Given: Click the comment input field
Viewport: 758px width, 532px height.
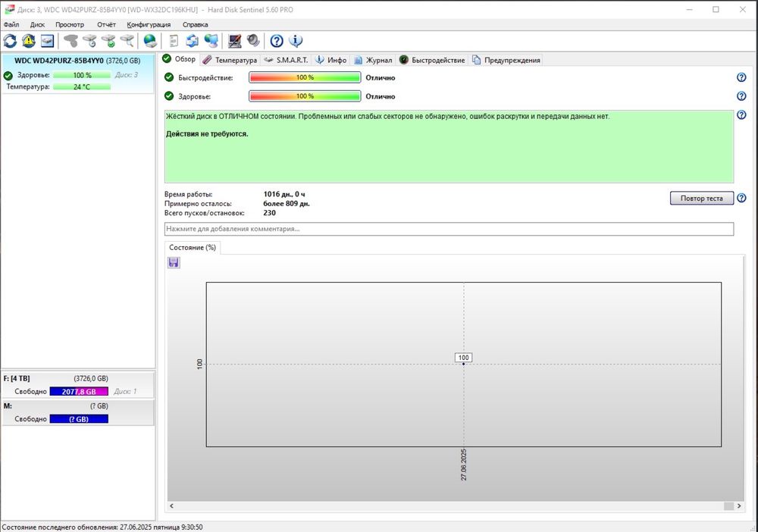Looking at the screenshot, I should point(449,229).
